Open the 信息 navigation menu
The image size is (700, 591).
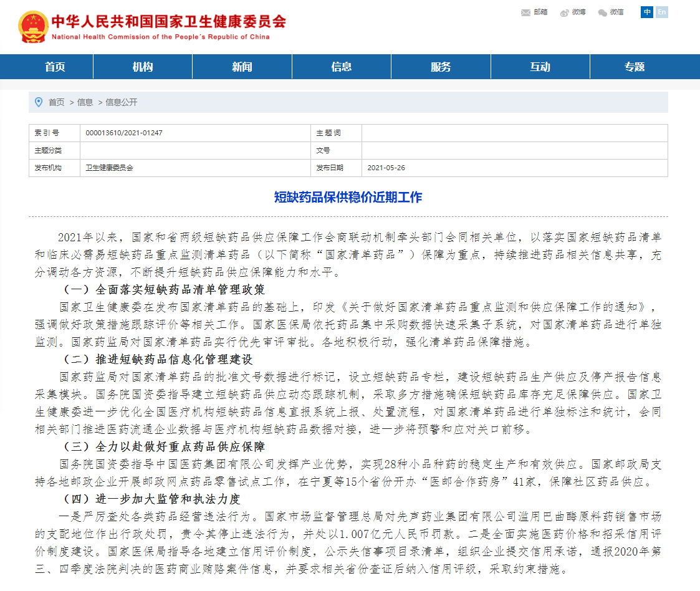(341, 66)
